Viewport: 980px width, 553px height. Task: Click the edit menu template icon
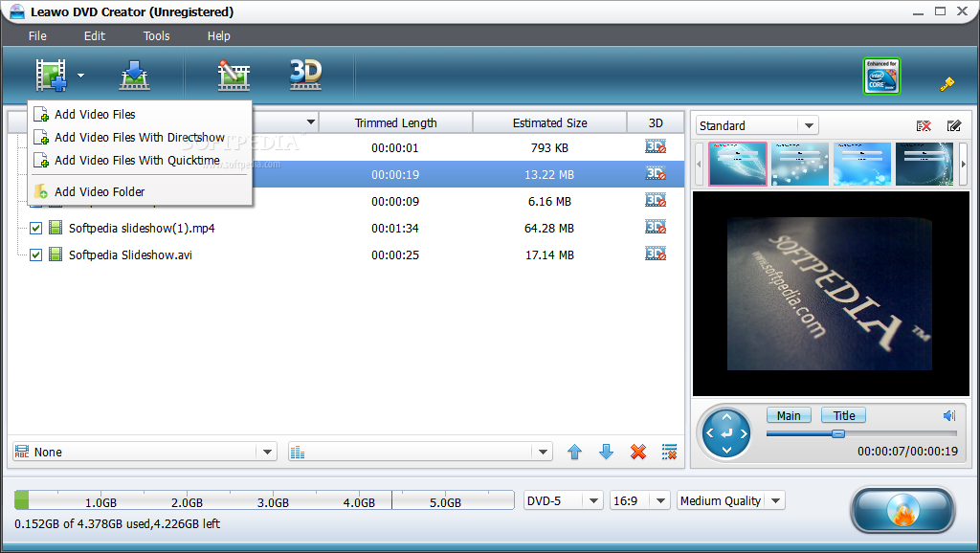tap(954, 126)
